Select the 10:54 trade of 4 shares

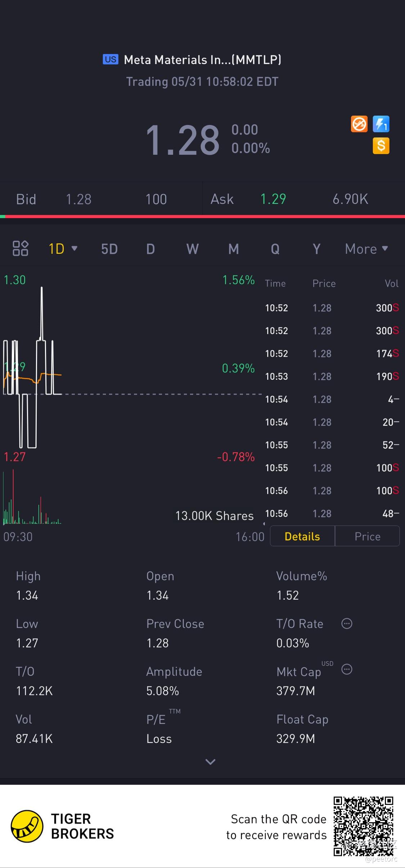tap(332, 399)
